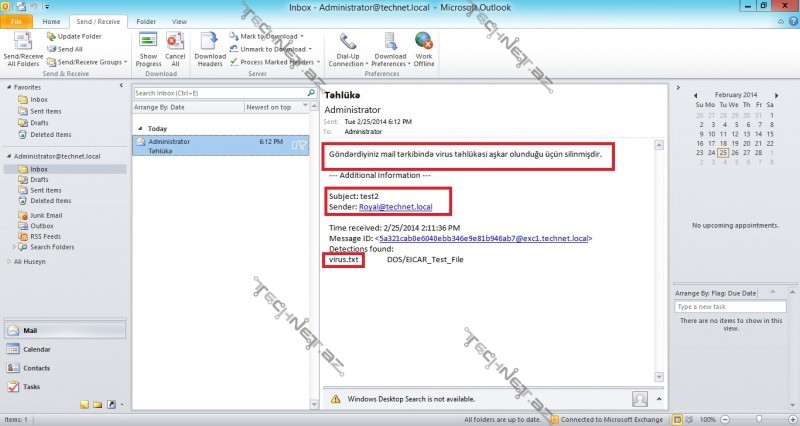Screen dimensions: 800x426
Task: Open the File tab
Action: tap(16, 21)
